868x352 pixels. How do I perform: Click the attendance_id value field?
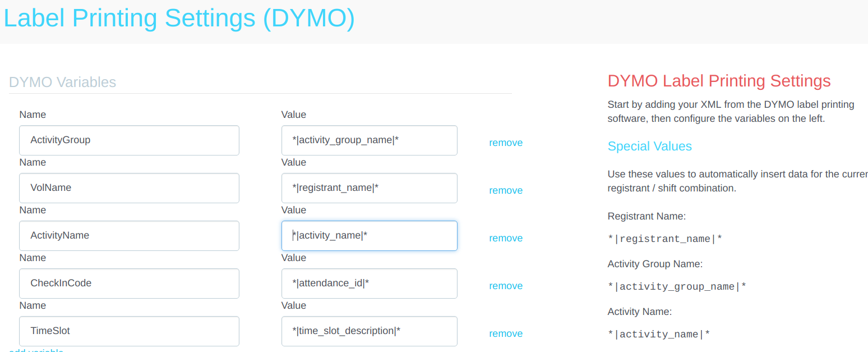369,284
